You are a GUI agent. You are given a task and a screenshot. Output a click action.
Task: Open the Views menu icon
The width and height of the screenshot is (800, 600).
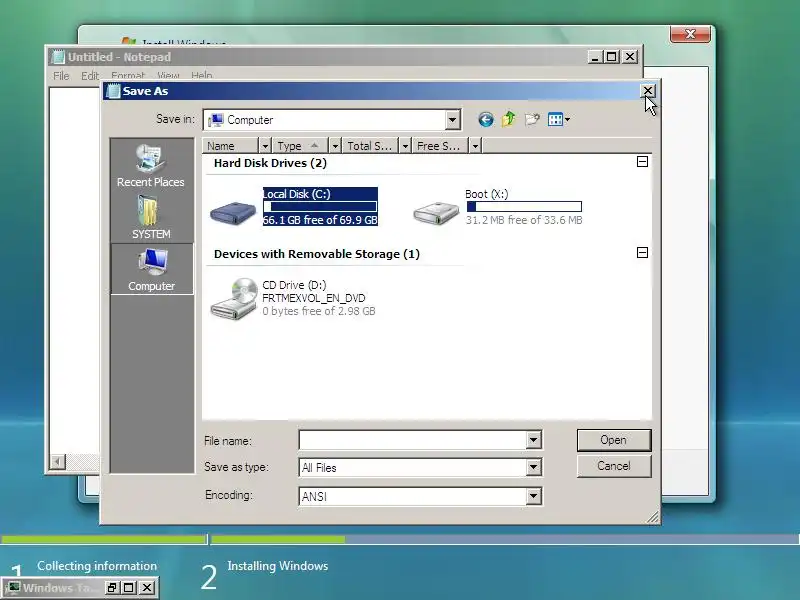point(559,119)
